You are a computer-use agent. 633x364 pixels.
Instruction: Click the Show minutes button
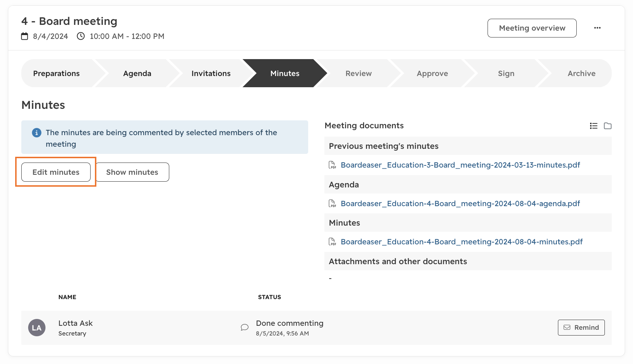[132, 172]
